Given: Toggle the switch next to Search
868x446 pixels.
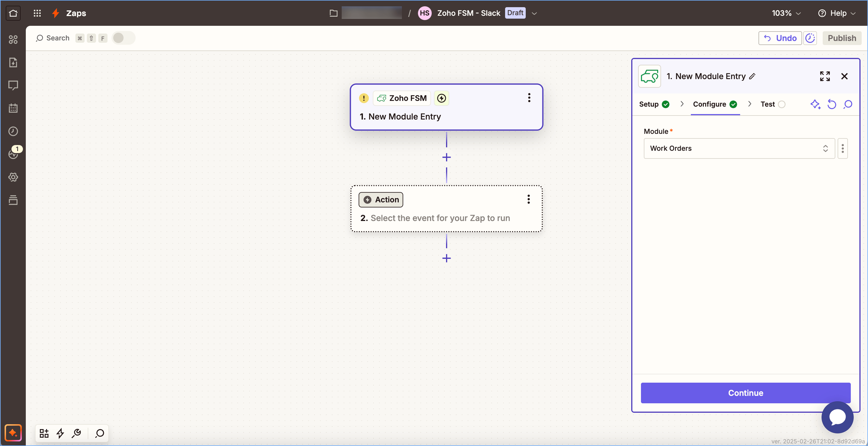Looking at the screenshot, I should click(123, 38).
